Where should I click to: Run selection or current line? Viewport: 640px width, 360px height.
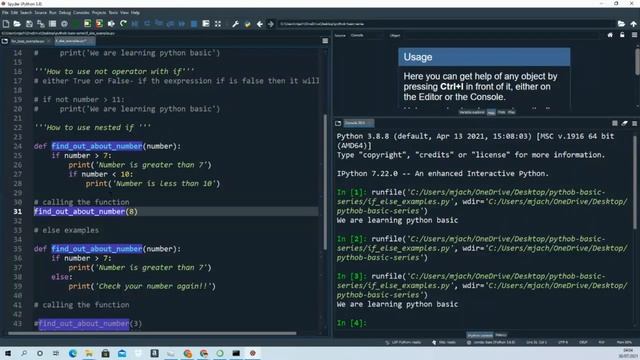click(111, 24)
